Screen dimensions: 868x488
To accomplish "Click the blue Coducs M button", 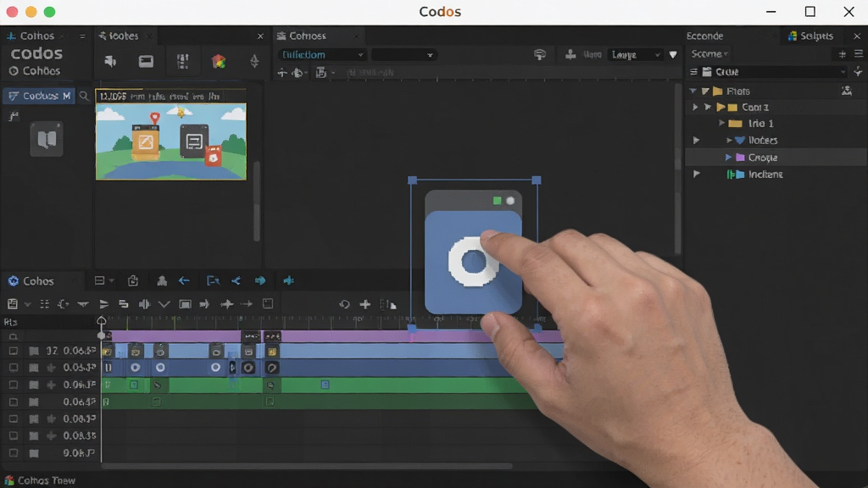I will coord(39,97).
